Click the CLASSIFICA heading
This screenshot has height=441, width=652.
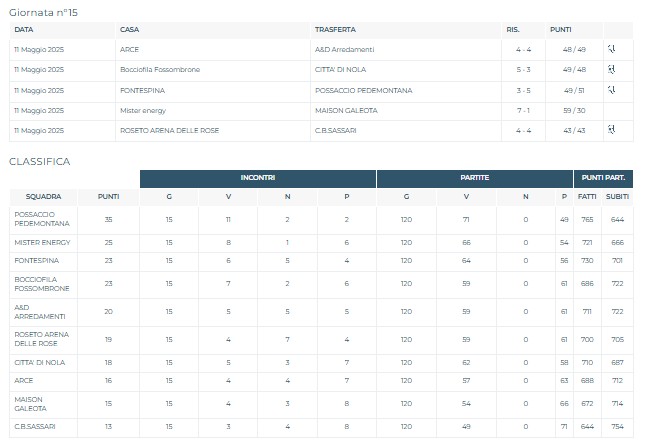click(x=40, y=161)
